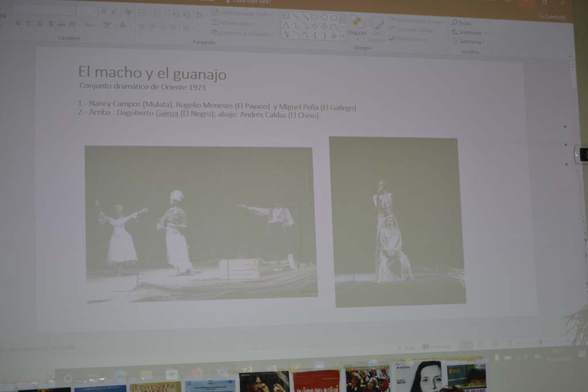This screenshot has height=392, width=588.
Task: Select the three-actor stage photo
Action: 202,223
